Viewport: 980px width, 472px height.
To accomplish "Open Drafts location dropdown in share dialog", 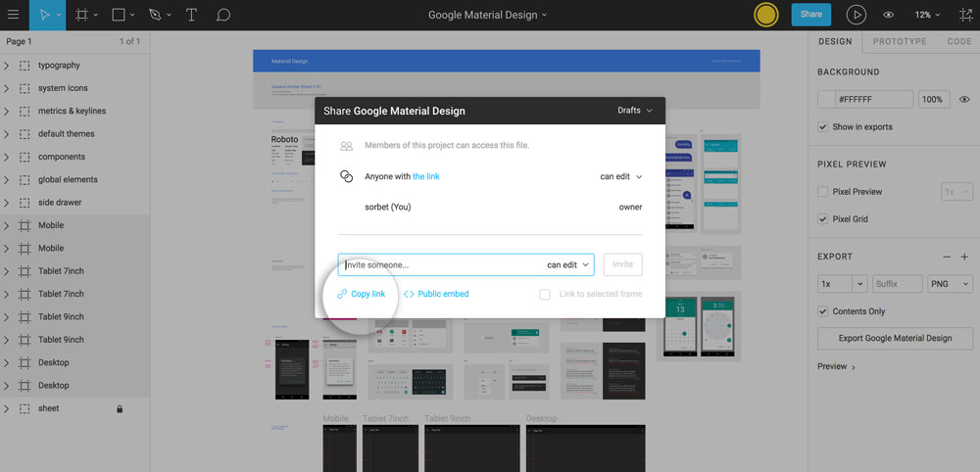I will [635, 111].
